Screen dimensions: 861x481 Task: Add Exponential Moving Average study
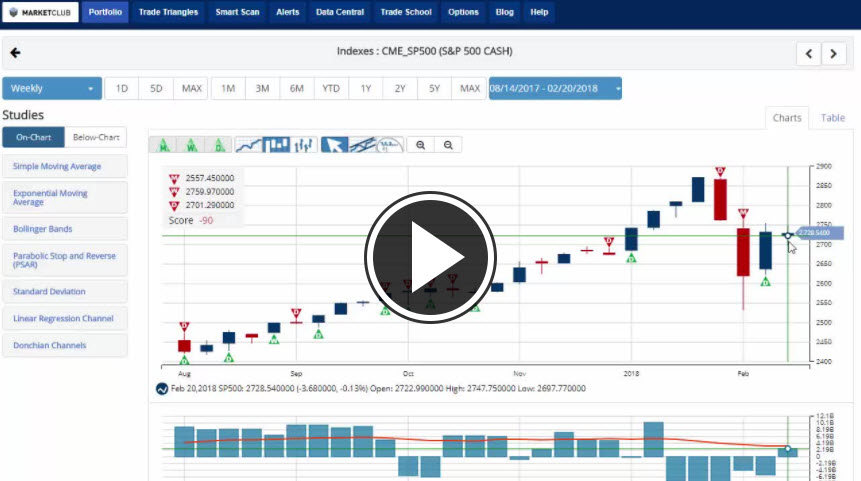click(x=65, y=198)
